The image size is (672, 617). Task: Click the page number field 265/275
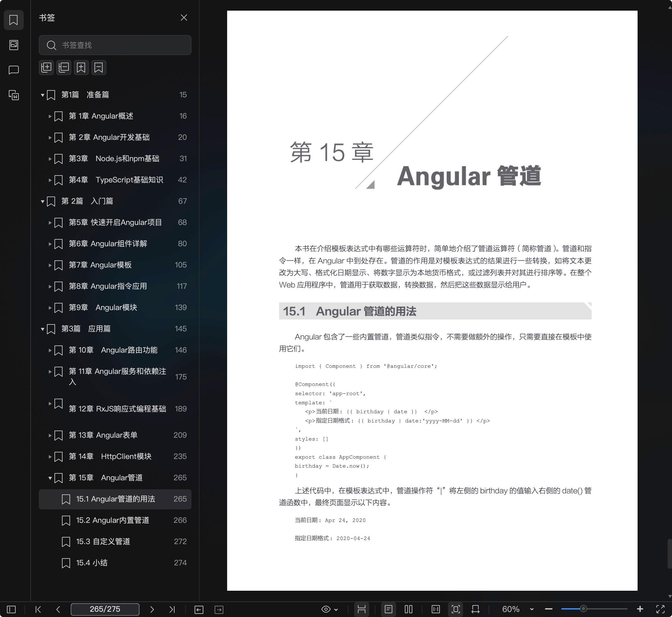[x=105, y=609]
